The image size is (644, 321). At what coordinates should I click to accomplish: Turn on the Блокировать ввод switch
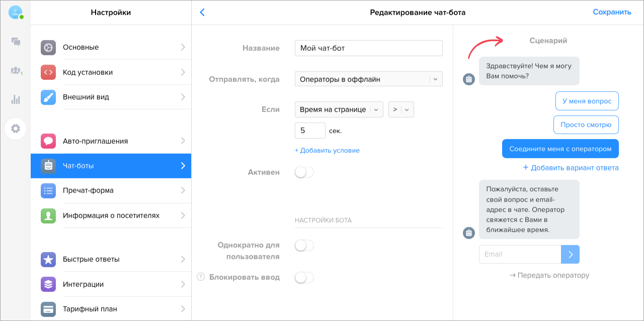click(x=304, y=277)
